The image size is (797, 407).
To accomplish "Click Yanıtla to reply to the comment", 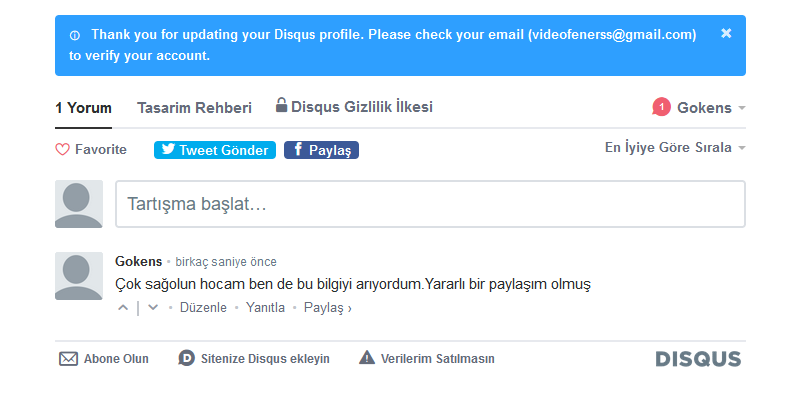I will tap(265, 307).
